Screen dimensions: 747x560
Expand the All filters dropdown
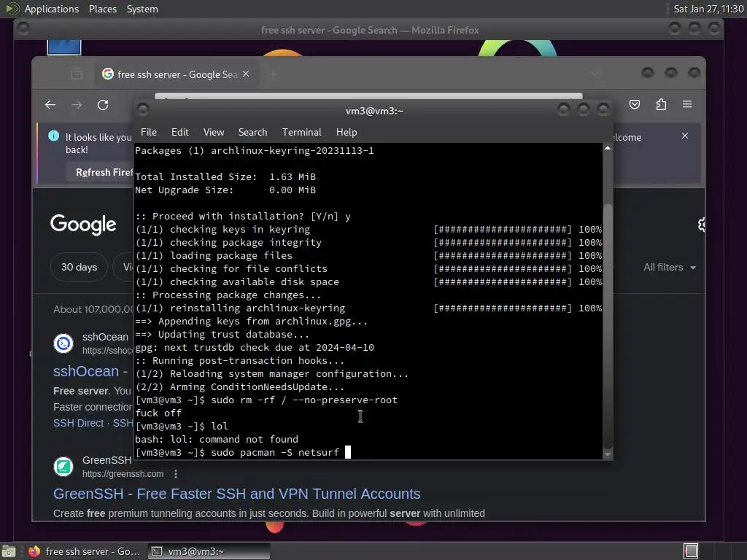point(670,268)
